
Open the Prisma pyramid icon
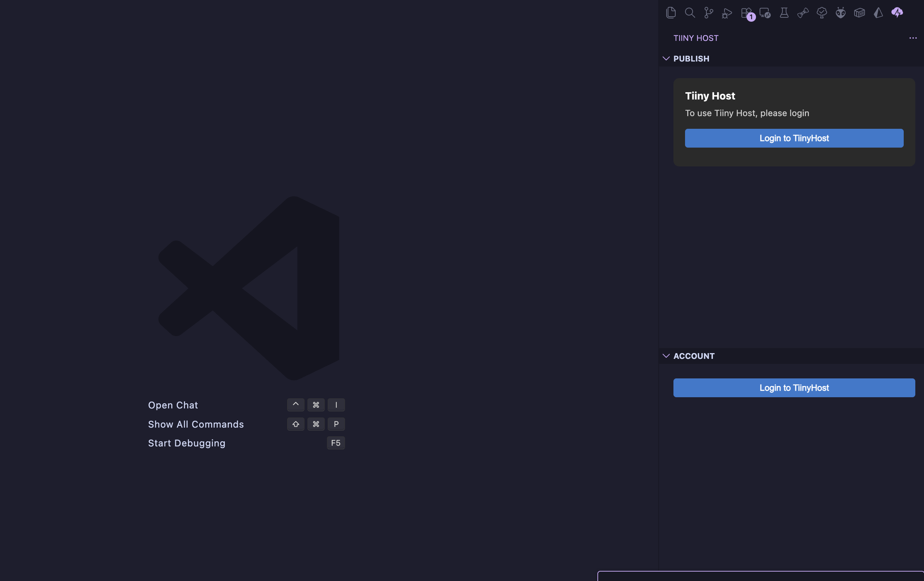(x=878, y=13)
